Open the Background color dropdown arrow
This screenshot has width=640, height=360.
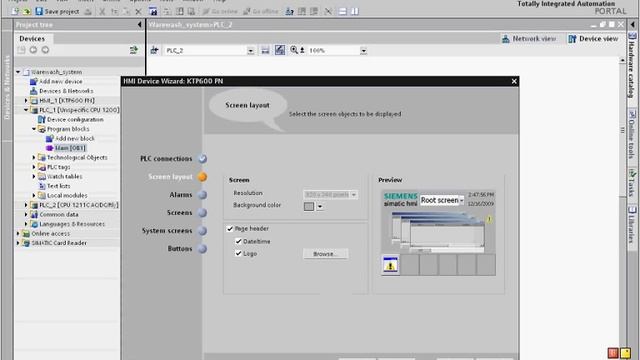pyautogui.click(x=320, y=206)
